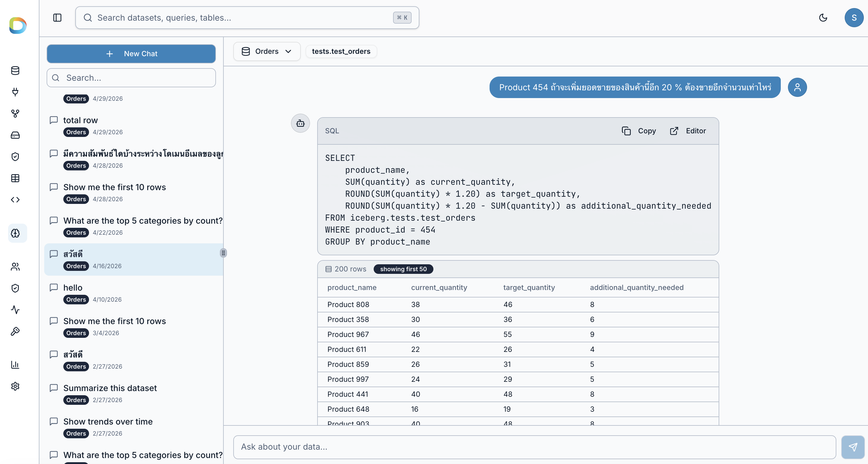Click the current_quantity column header
This screenshot has width=868, height=464.
point(439,288)
